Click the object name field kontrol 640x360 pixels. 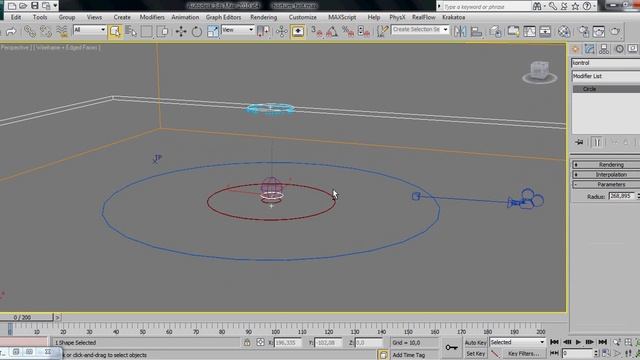click(x=606, y=63)
